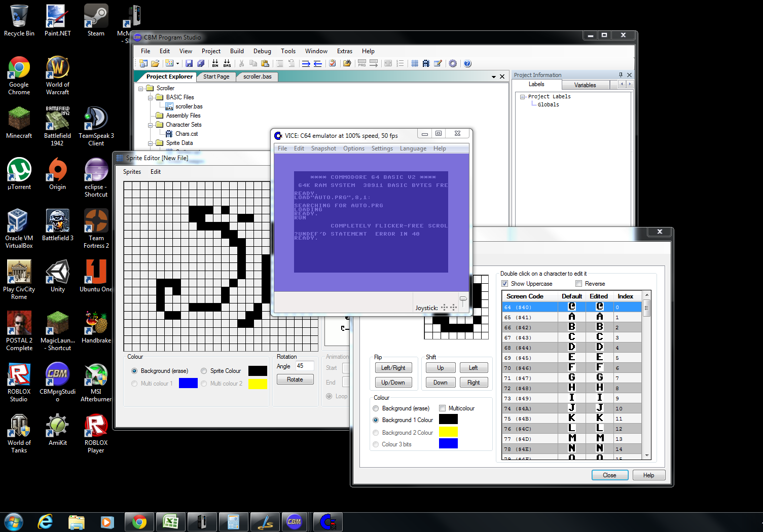Switch to the scroller.bas tab

pos(258,77)
